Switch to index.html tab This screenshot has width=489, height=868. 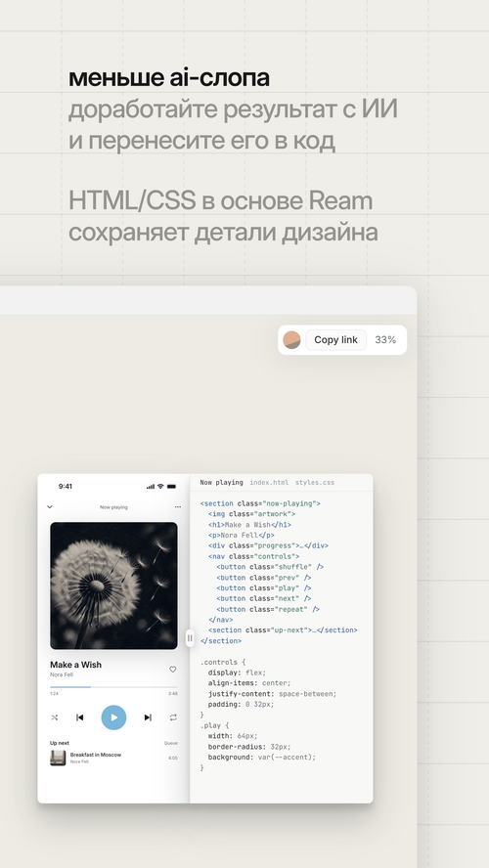tap(269, 482)
